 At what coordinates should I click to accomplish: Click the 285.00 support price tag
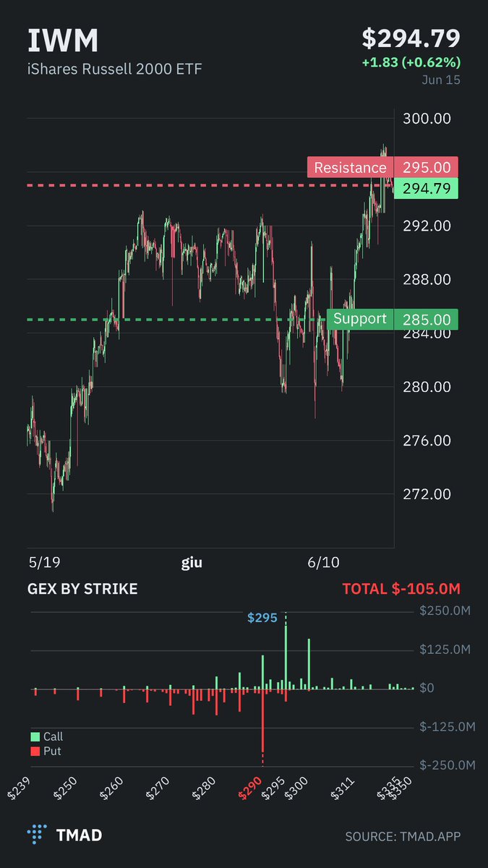[426, 319]
